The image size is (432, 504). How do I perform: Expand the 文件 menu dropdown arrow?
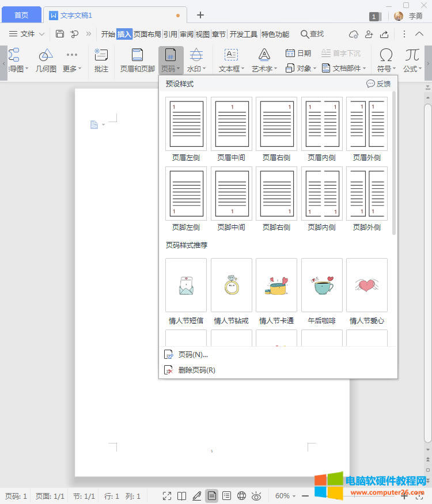[x=41, y=34]
